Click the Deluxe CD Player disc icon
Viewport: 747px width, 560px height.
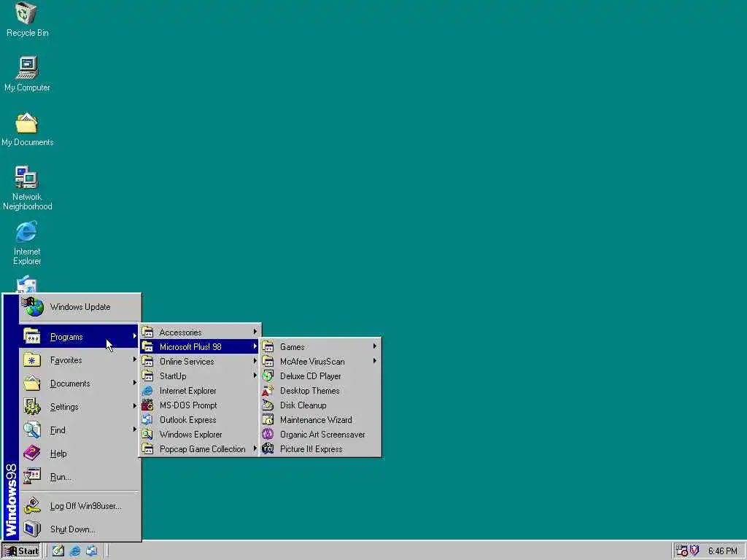pyautogui.click(x=268, y=376)
